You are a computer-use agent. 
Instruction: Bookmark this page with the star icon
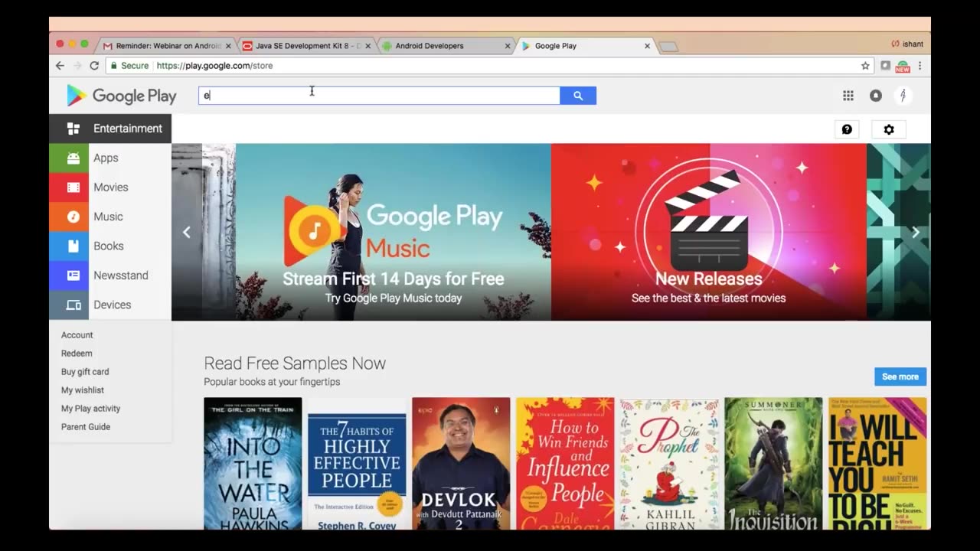[865, 66]
